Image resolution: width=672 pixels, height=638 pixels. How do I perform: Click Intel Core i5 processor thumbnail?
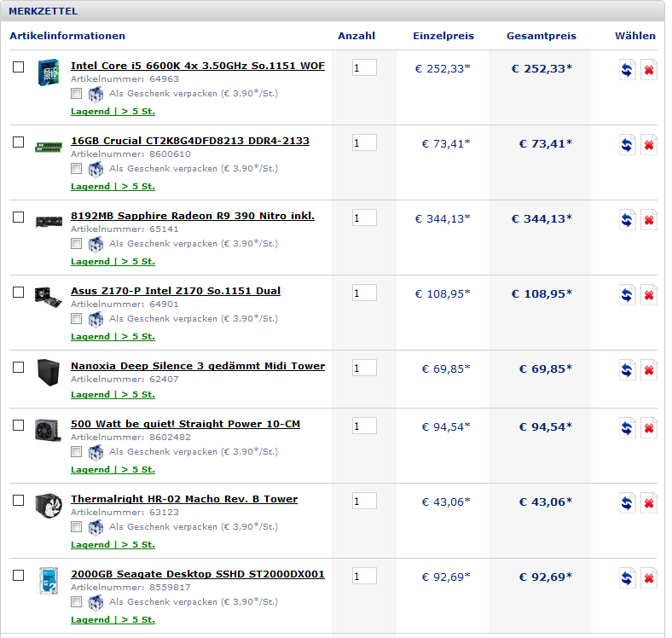coord(49,72)
